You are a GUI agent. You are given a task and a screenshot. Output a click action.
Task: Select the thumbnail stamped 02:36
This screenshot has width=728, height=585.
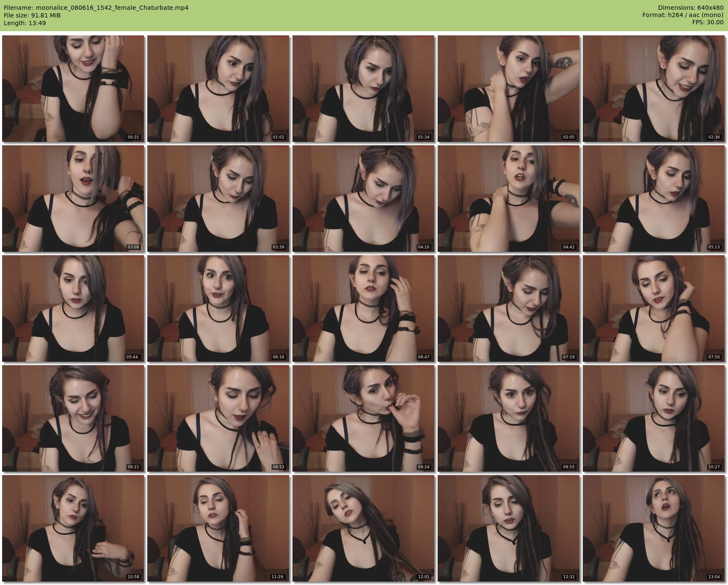(653, 89)
